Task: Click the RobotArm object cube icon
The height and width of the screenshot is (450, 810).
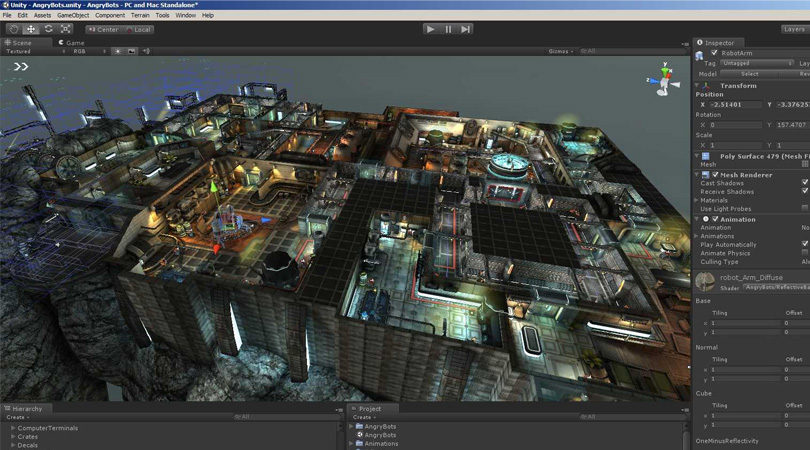Action: 699,55
